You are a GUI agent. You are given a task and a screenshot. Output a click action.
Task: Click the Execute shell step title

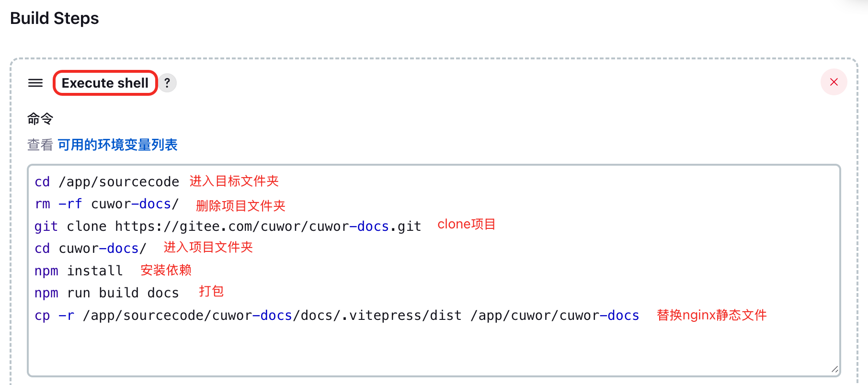pyautogui.click(x=105, y=83)
